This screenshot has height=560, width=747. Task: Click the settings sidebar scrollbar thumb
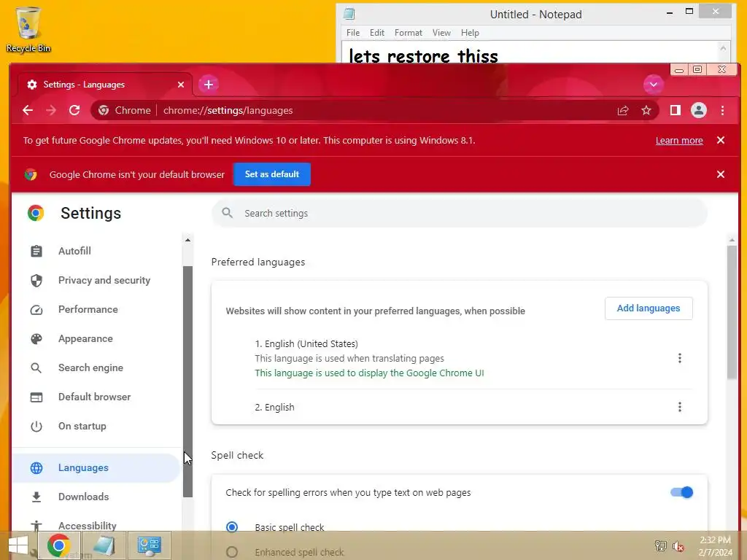pos(187,381)
